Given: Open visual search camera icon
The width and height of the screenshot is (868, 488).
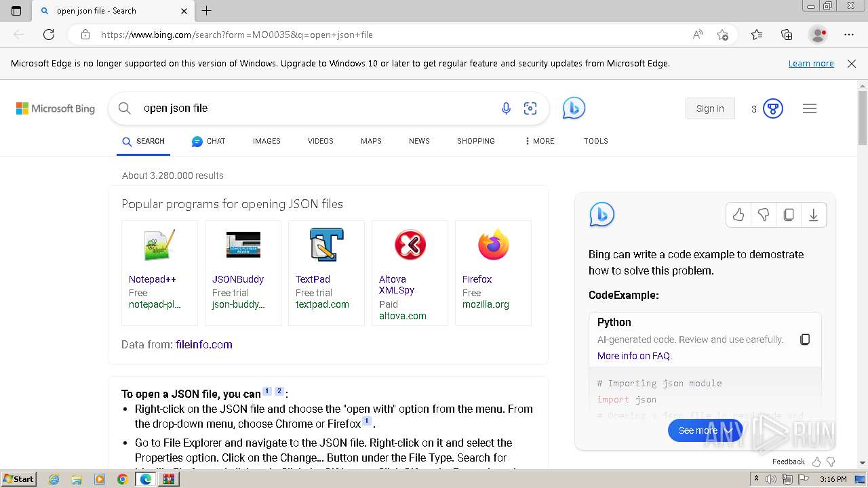Looking at the screenshot, I should tap(530, 108).
